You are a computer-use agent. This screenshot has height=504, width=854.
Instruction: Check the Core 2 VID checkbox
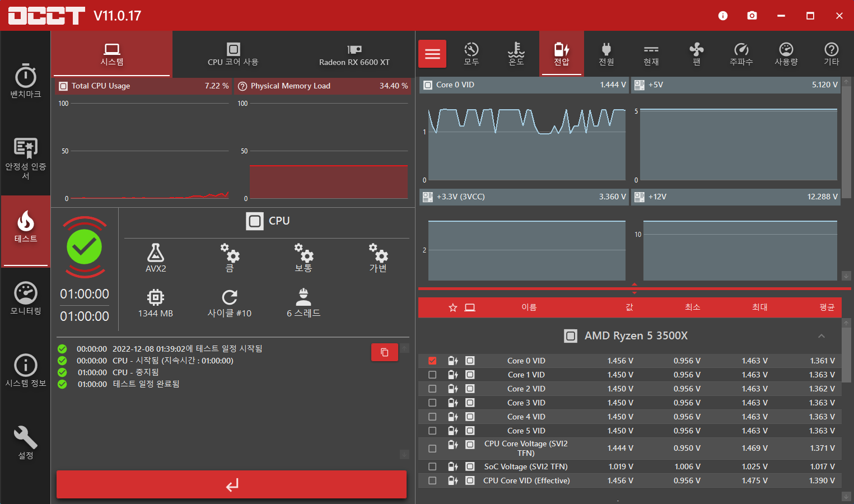[432, 389]
